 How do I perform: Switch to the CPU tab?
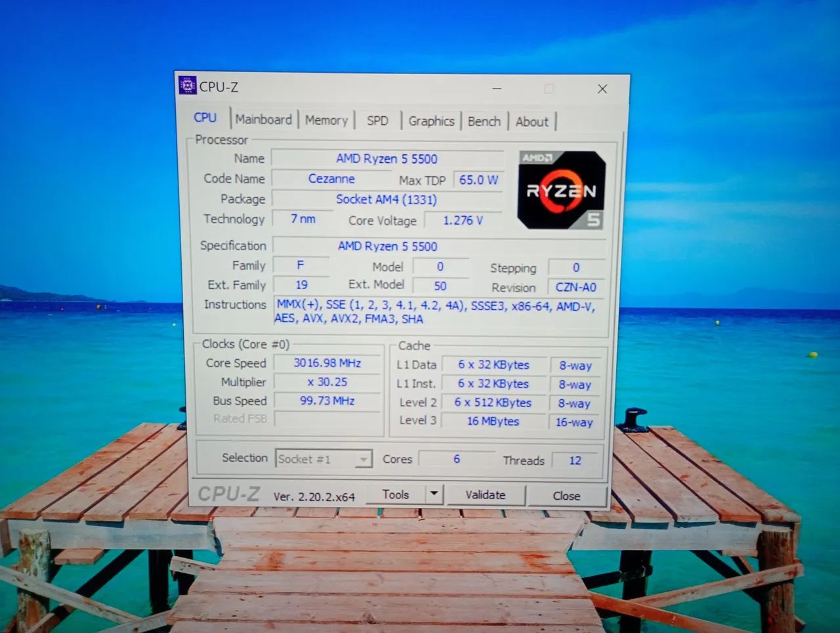point(205,118)
